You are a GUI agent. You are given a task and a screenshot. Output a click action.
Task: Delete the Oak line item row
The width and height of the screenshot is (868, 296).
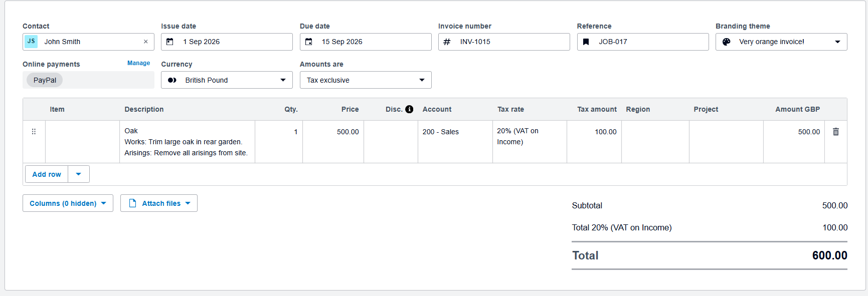pyautogui.click(x=836, y=132)
